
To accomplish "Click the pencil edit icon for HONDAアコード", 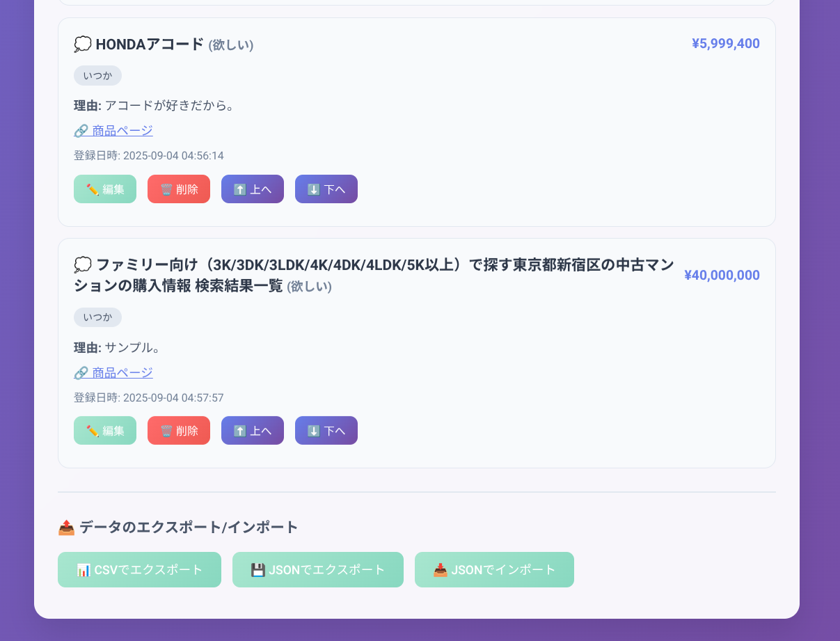I will pos(91,189).
